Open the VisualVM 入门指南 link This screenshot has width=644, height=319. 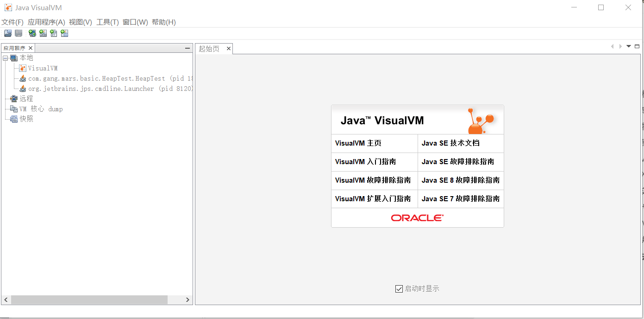(365, 162)
